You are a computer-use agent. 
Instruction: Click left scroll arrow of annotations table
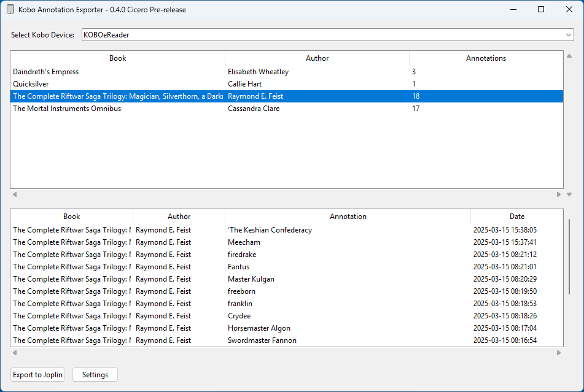tap(15, 353)
